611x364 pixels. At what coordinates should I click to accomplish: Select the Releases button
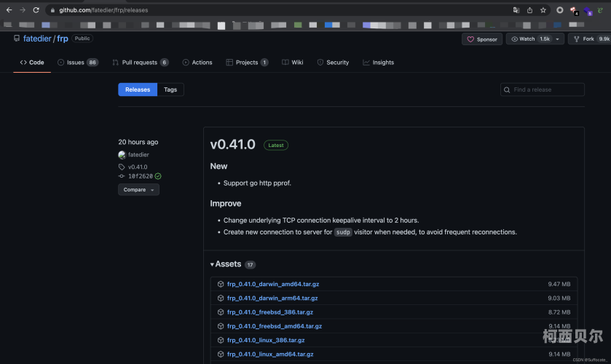coord(138,90)
